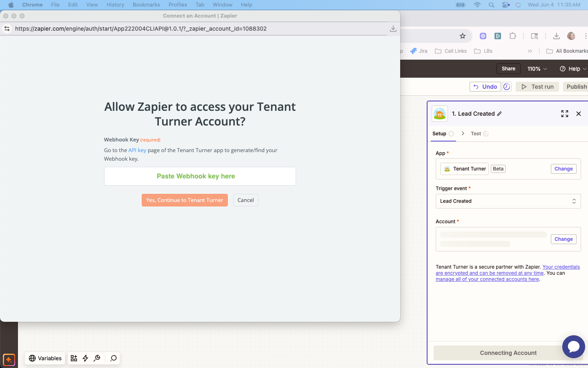Open the LBs bookmark folder

click(x=483, y=51)
